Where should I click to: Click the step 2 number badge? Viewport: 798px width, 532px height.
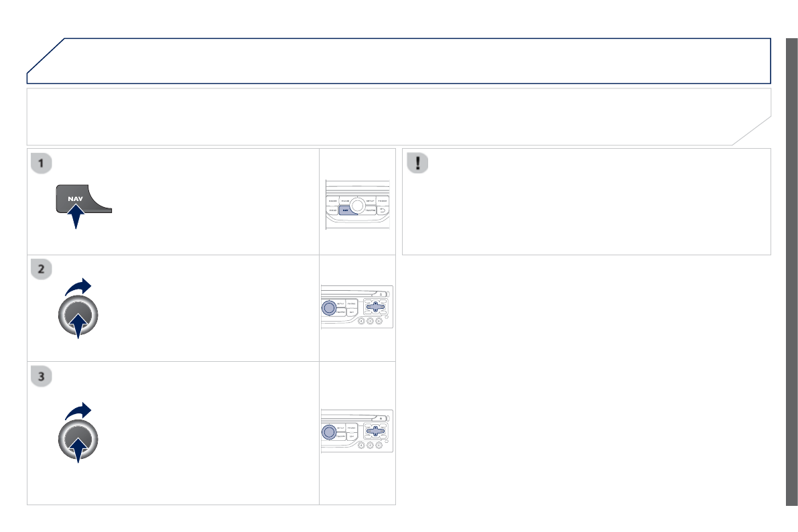pos(42,270)
